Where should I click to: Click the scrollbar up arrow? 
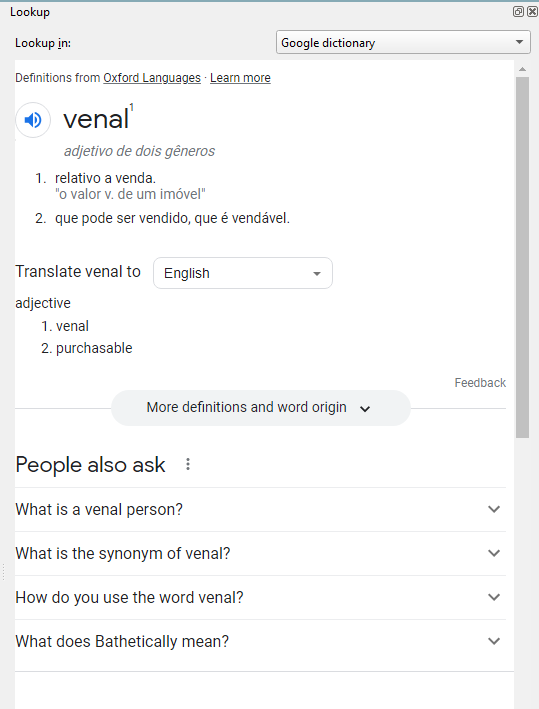(522, 69)
